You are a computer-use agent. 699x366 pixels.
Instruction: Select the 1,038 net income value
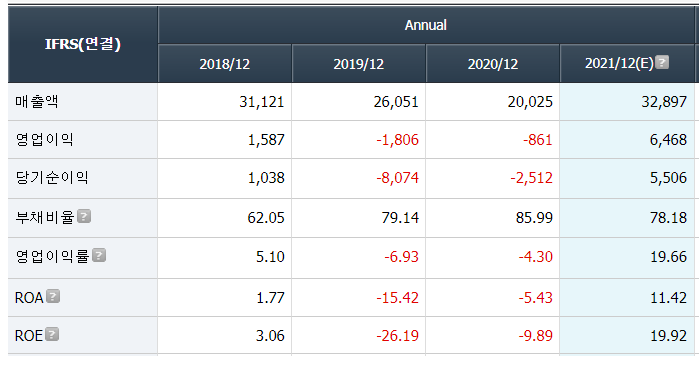266,178
